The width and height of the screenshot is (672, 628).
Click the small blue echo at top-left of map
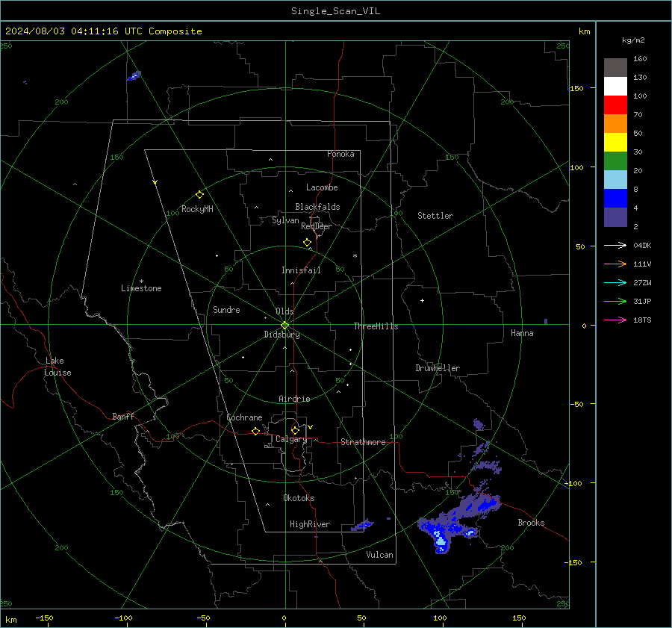coord(134,76)
